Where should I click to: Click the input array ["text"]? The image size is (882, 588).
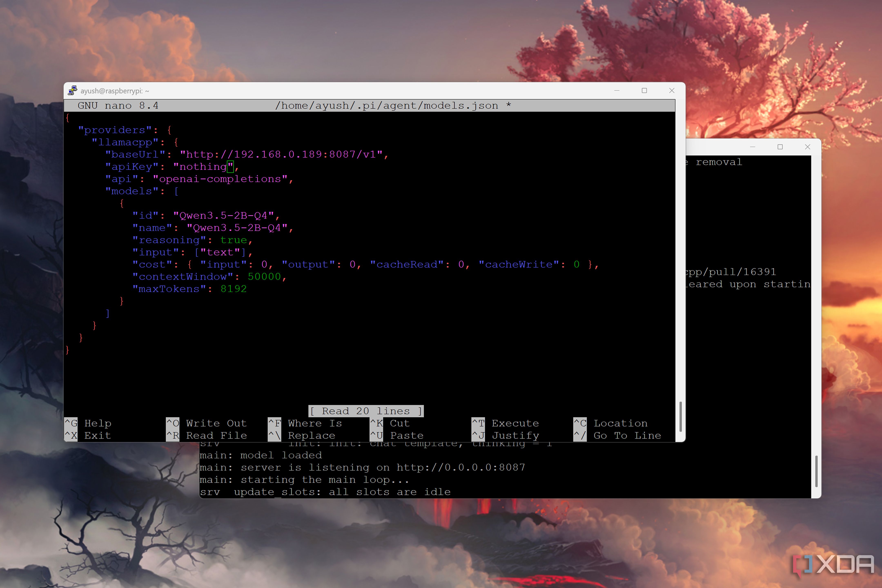click(x=220, y=252)
